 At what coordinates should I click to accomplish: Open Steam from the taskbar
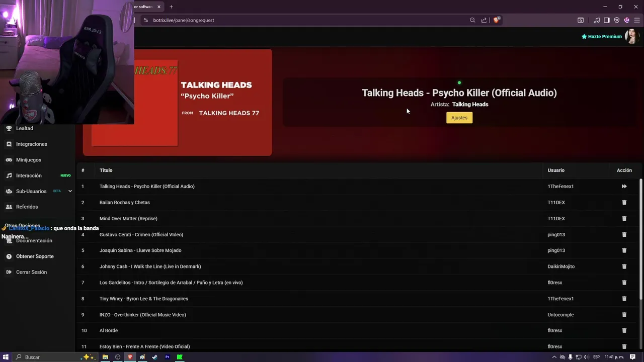click(154, 357)
